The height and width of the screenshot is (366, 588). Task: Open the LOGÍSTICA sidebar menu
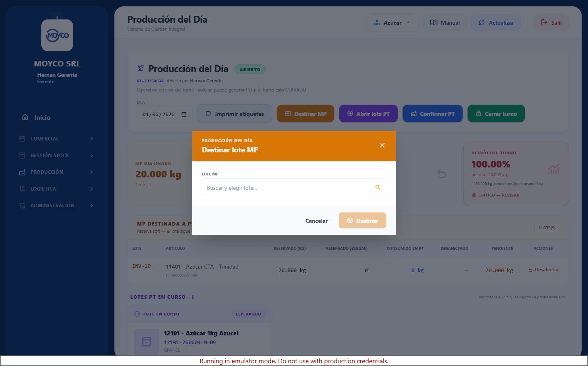pos(56,189)
